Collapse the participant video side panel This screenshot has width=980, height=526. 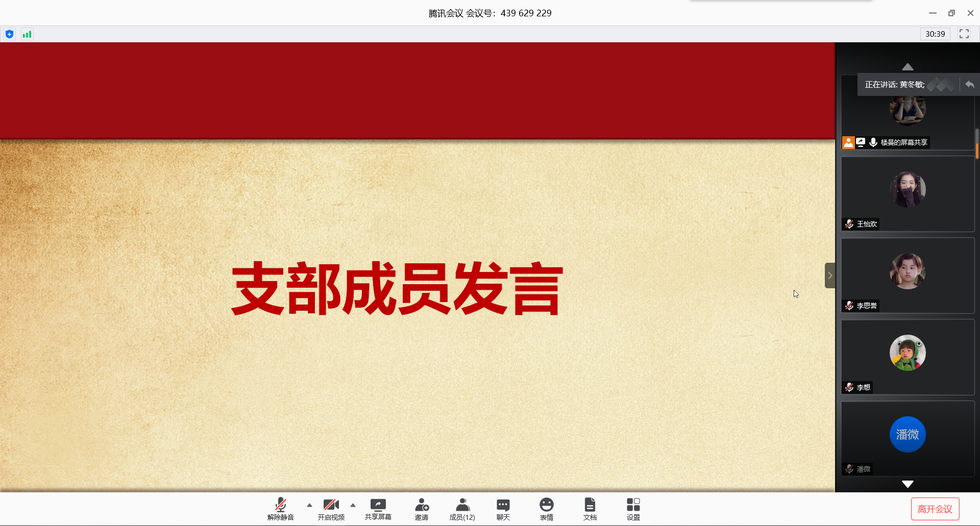[829, 275]
